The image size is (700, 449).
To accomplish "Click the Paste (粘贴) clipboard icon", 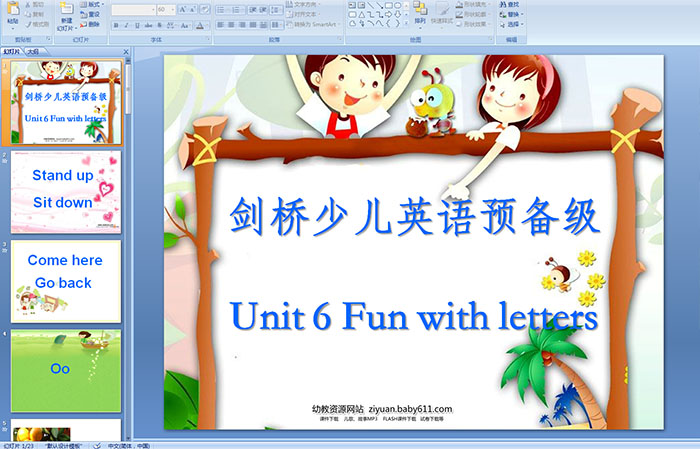I will click(13, 9).
